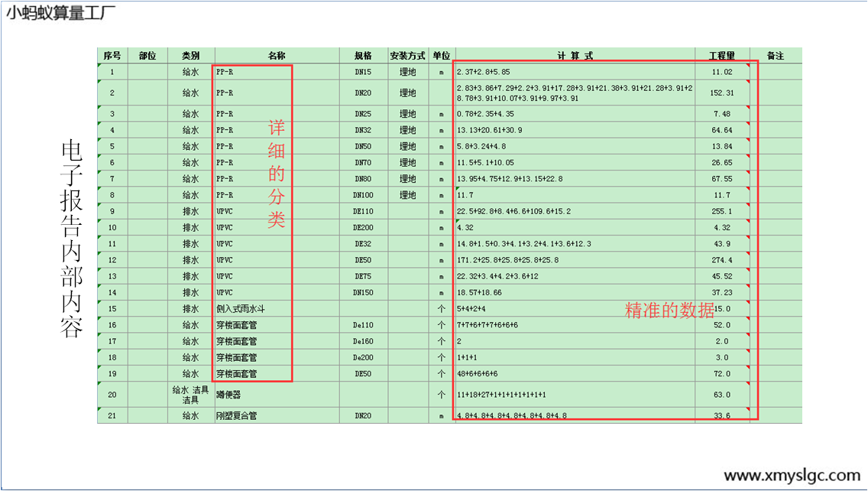The image size is (868, 491).
Task: Click the 小蚂蚁算量工厂 title text
Action: point(61,13)
